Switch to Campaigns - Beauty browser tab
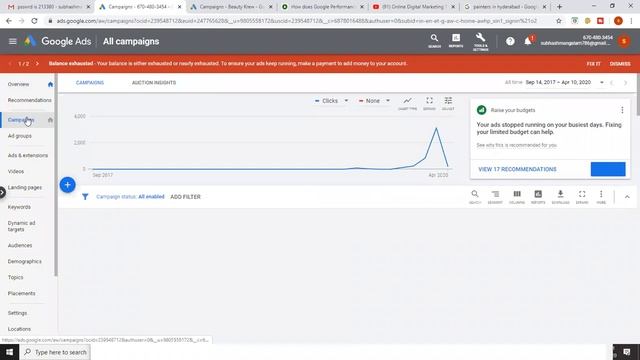640x360 pixels. pos(231,7)
